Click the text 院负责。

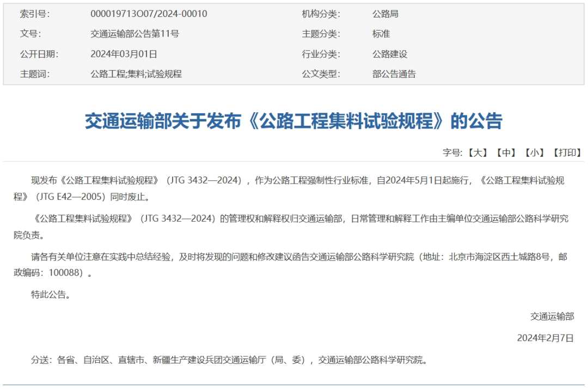point(29,235)
